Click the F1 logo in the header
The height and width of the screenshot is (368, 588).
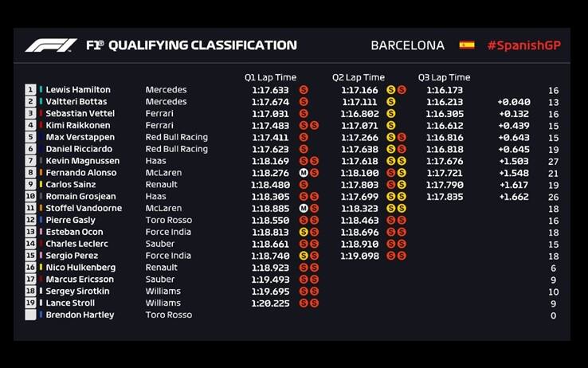[50, 45]
